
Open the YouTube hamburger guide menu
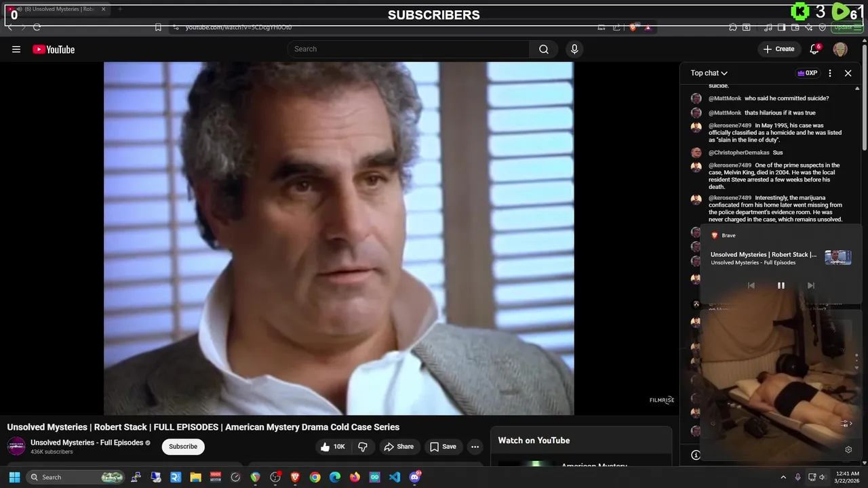(x=16, y=49)
